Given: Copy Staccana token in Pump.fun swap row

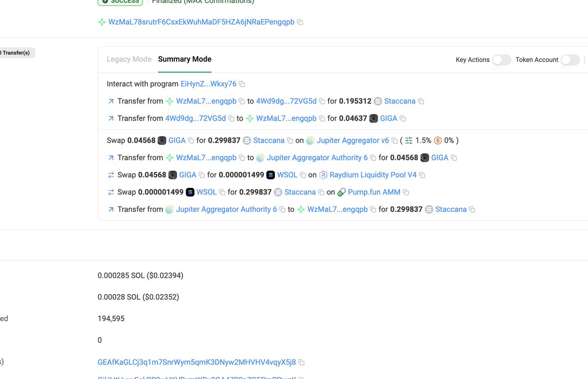Looking at the screenshot, I should pos(321,192).
